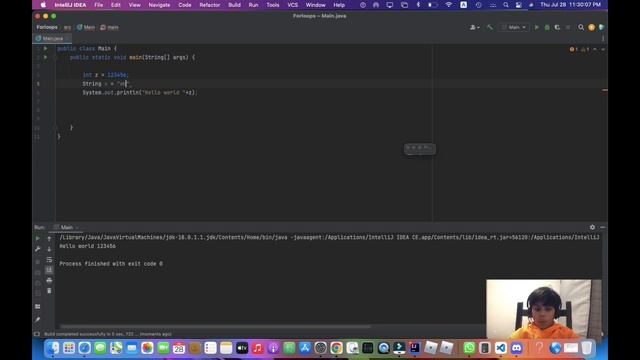
Task: Click Main class breadcrumb in navigation bar
Action: 86,27
